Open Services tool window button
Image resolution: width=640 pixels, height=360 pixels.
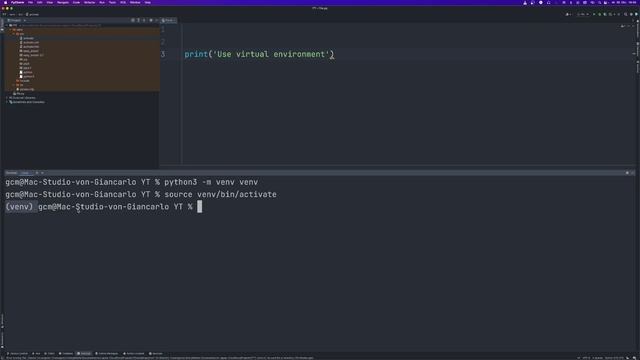pos(156,353)
